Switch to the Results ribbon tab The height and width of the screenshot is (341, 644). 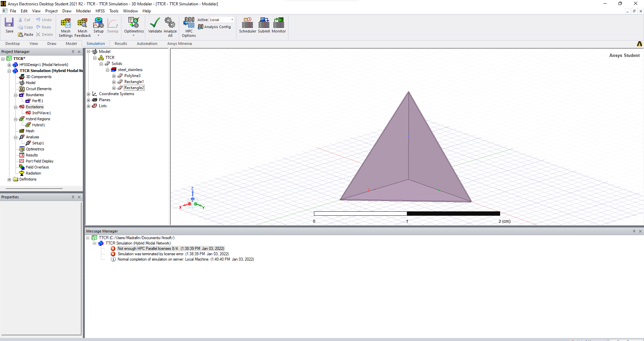click(x=121, y=44)
